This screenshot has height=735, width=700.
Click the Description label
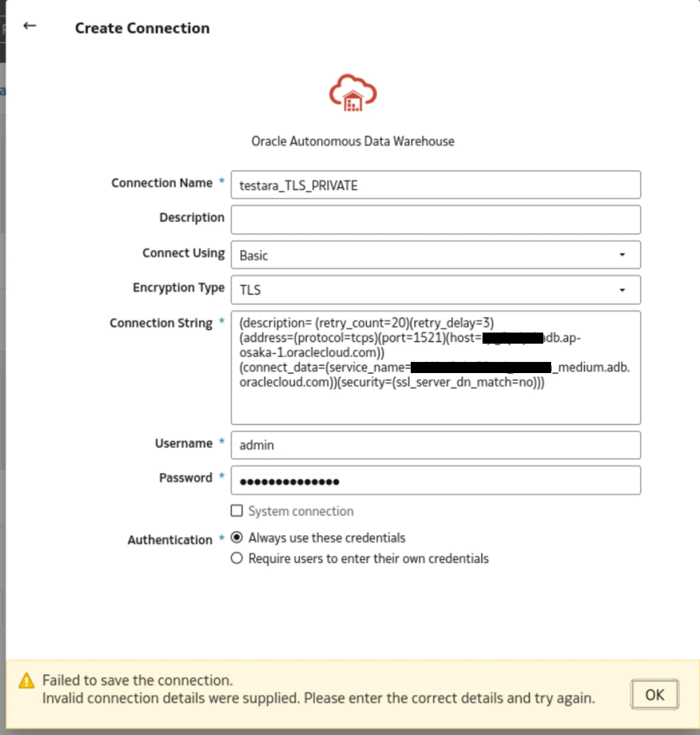[x=192, y=218]
